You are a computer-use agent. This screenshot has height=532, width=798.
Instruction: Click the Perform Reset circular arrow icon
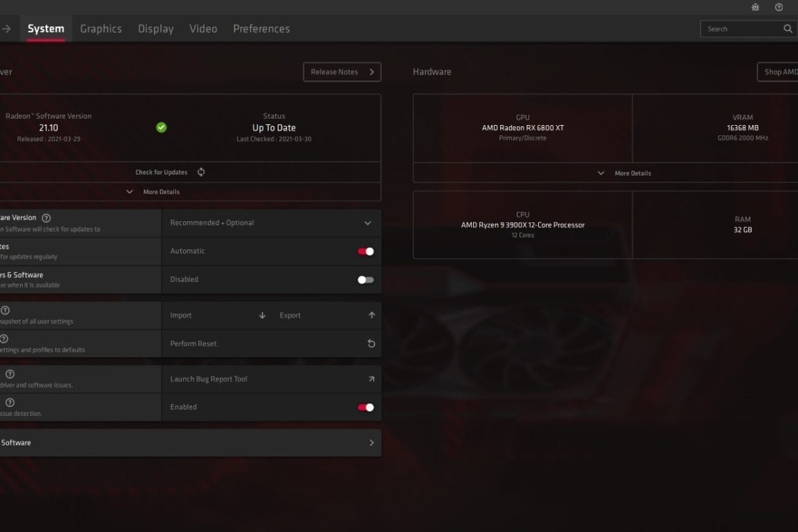point(372,343)
